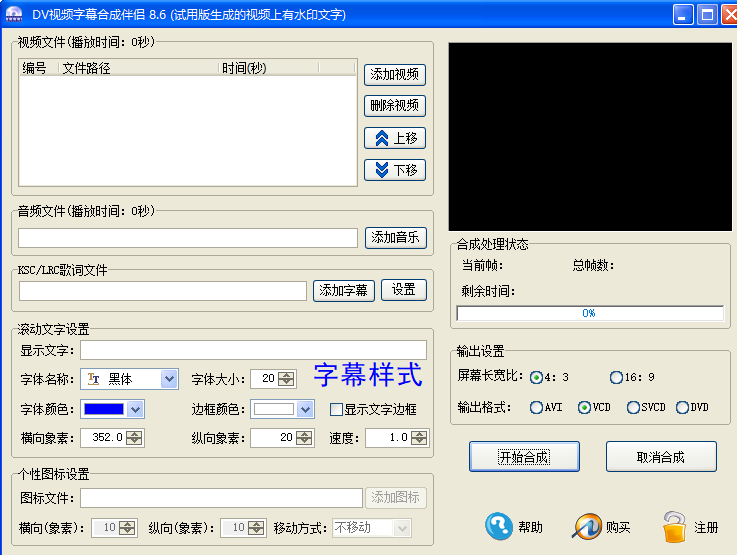
Task: Click the 显示文字 input field
Action: click(x=254, y=350)
